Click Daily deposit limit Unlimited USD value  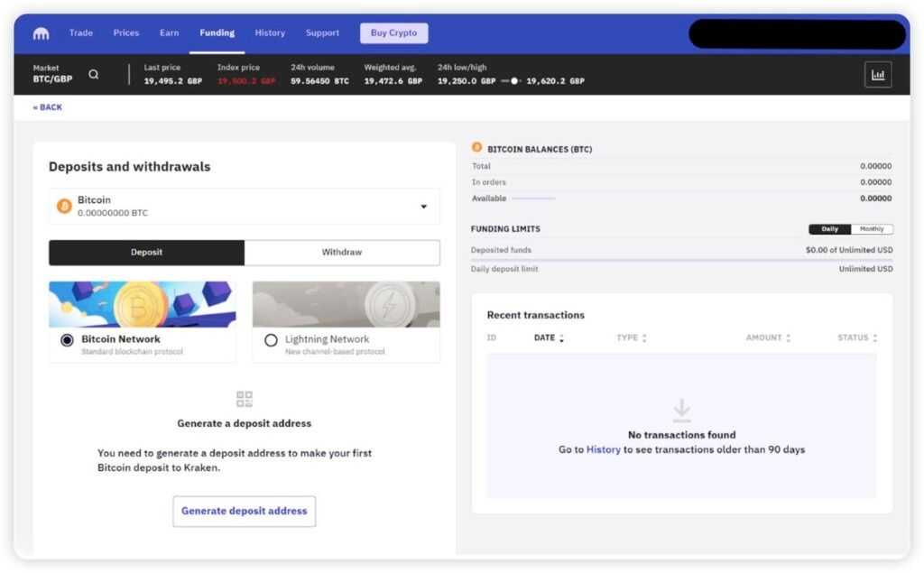click(x=865, y=269)
